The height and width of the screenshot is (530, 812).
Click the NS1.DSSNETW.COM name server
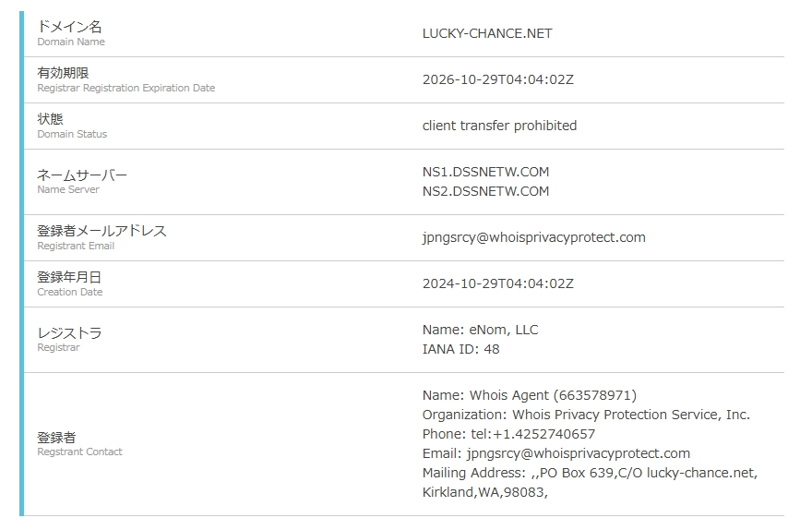click(485, 172)
